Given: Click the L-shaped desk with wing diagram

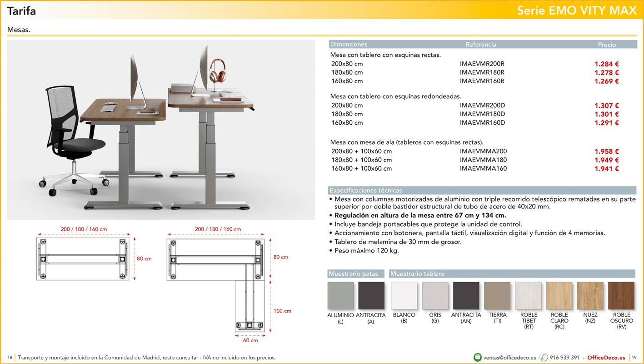Looking at the screenshot, I should (216, 285).
